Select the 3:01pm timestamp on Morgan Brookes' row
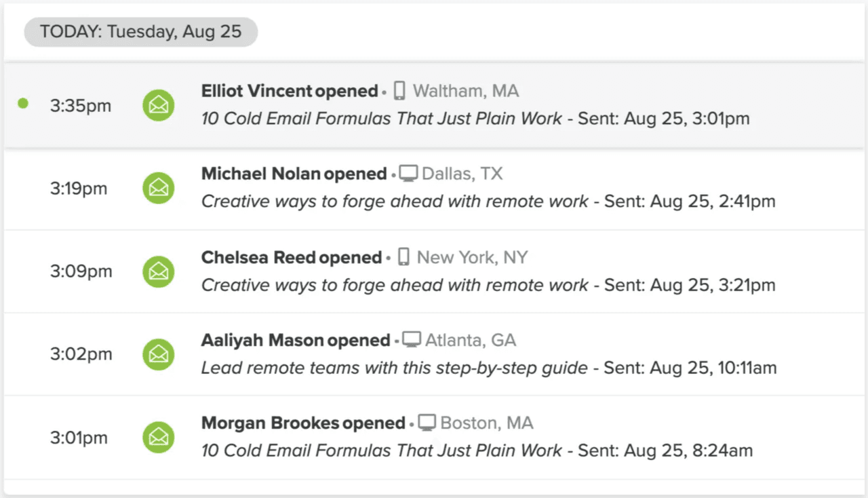The image size is (868, 498). [x=79, y=437]
